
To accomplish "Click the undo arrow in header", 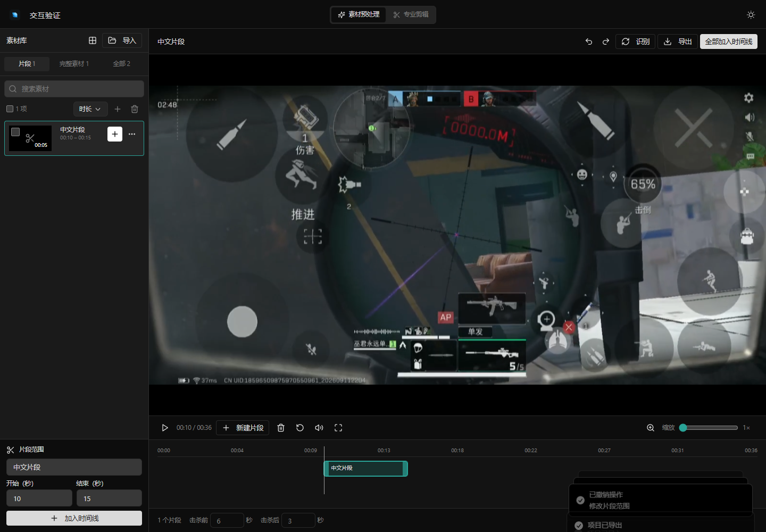I will [x=589, y=41].
